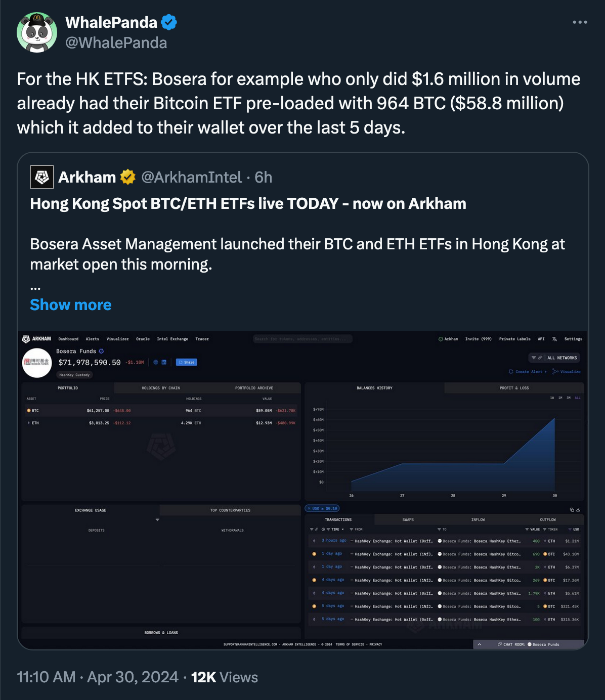The image size is (605, 700).
Task: Select the 1W range in balances history
Action: [x=552, y=398]
